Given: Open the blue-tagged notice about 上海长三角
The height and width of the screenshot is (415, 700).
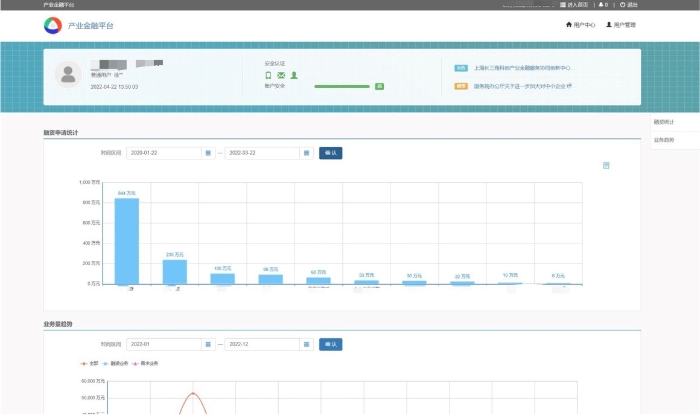Looking at the screenshot, I should click(x=524, y=68).
